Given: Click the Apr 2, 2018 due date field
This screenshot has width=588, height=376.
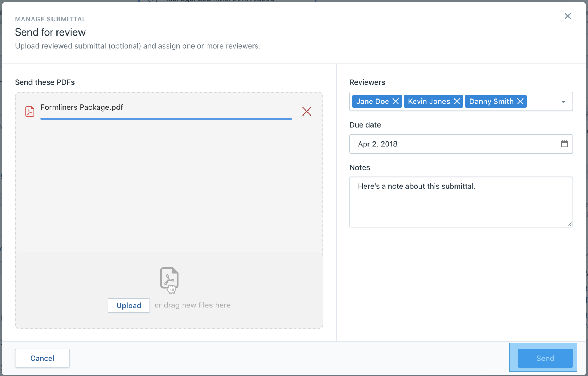Looking at the screenshot, I should pyautogui.click(x=461, y=144).
